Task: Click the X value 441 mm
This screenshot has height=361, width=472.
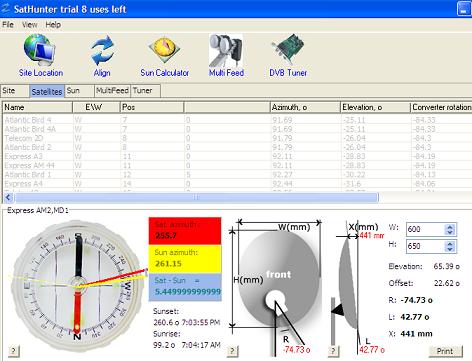Action: (x=417, y=333)
